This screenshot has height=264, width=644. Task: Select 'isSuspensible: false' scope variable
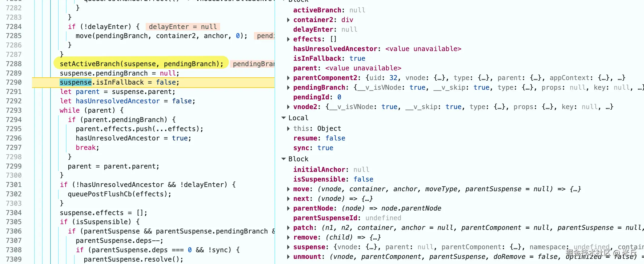(x=333, y=179)
